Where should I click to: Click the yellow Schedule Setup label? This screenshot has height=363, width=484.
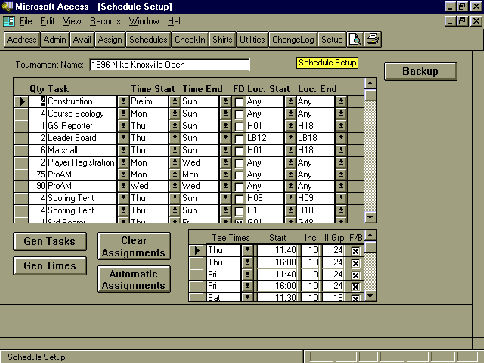(327, 63)
